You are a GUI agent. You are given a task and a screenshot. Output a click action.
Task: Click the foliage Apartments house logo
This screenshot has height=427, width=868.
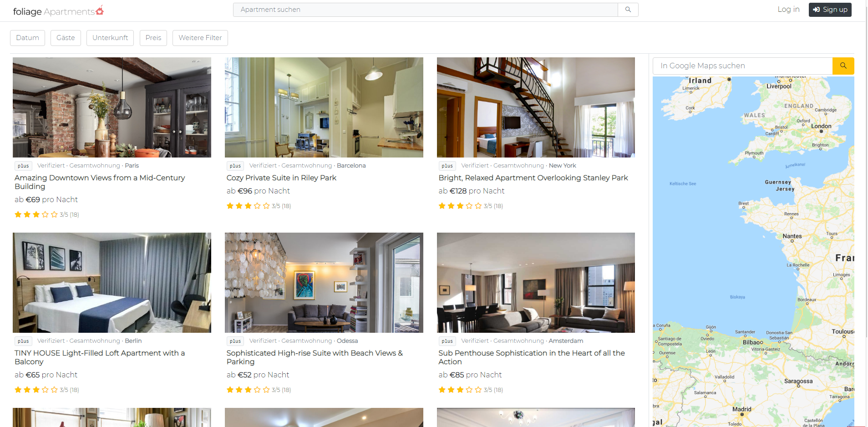[x=100, y=10]
